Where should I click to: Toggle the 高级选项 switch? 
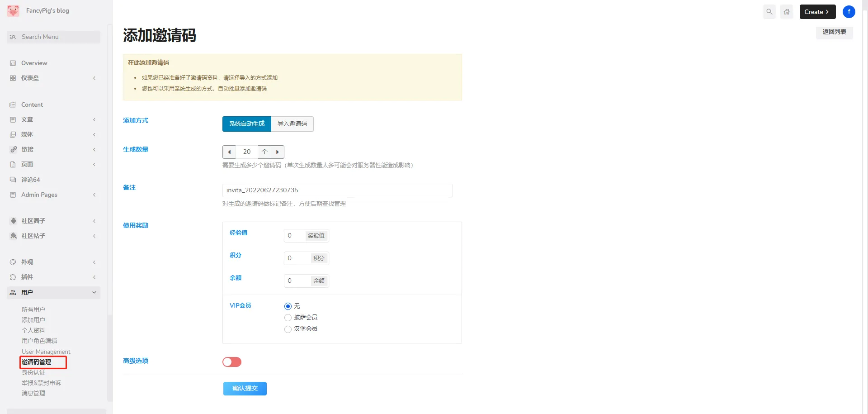pyautogui.click(x=232, y=362)
